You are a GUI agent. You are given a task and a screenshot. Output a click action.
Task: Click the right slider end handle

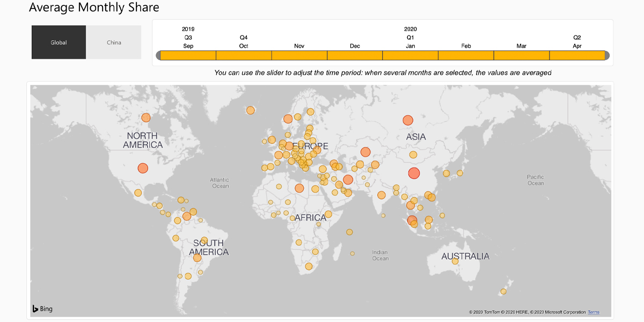coord(608,55)
